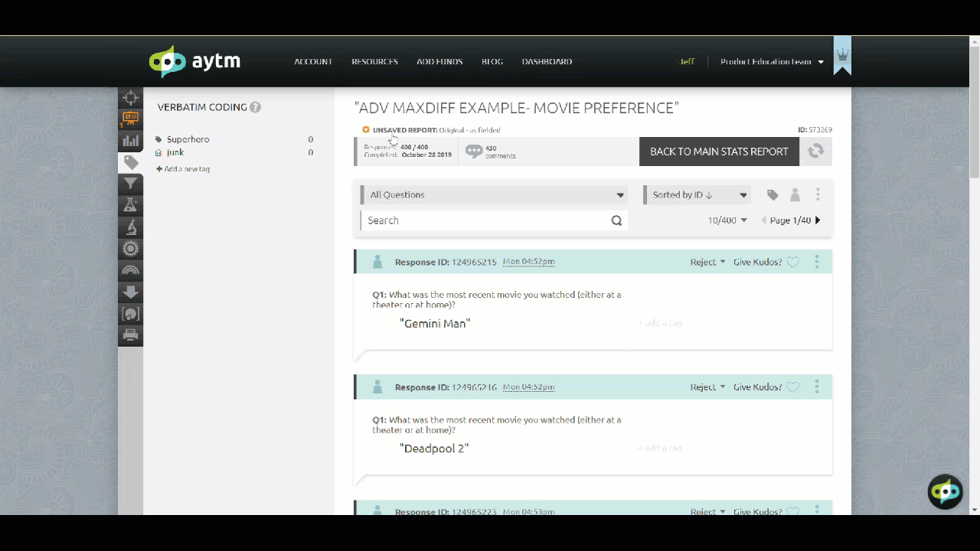Toggle the heart for Gemini Man response
The image size is (980, 551).
point(793,262)
